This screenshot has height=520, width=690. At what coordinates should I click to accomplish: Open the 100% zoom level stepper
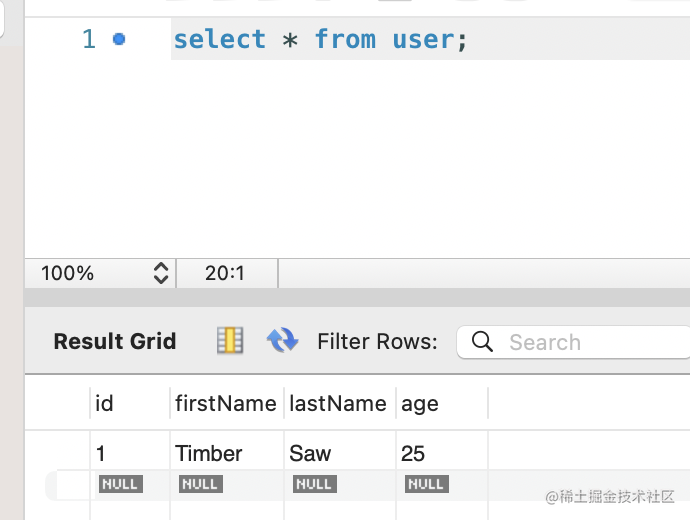point(161,273)
